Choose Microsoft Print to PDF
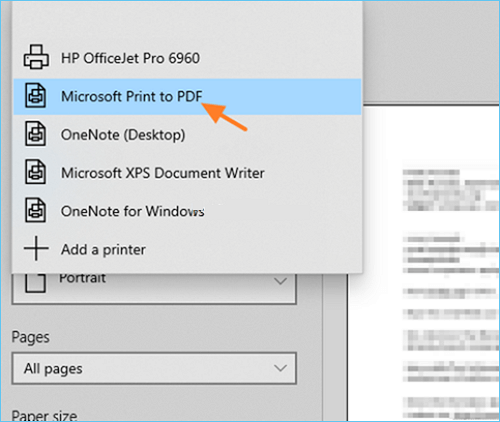Image resolution: width=500 pixels, height=422 pixels. point(187,97)
